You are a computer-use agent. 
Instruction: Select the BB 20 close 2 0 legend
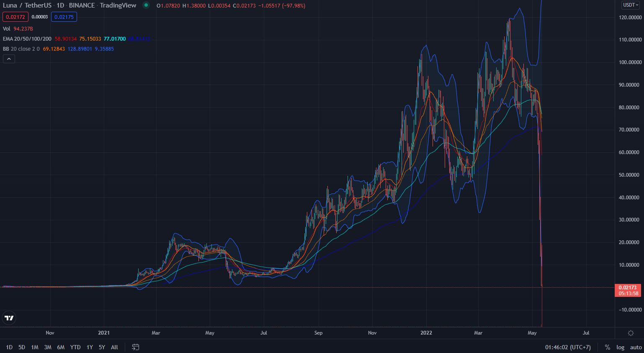click(x=21, y=49)
